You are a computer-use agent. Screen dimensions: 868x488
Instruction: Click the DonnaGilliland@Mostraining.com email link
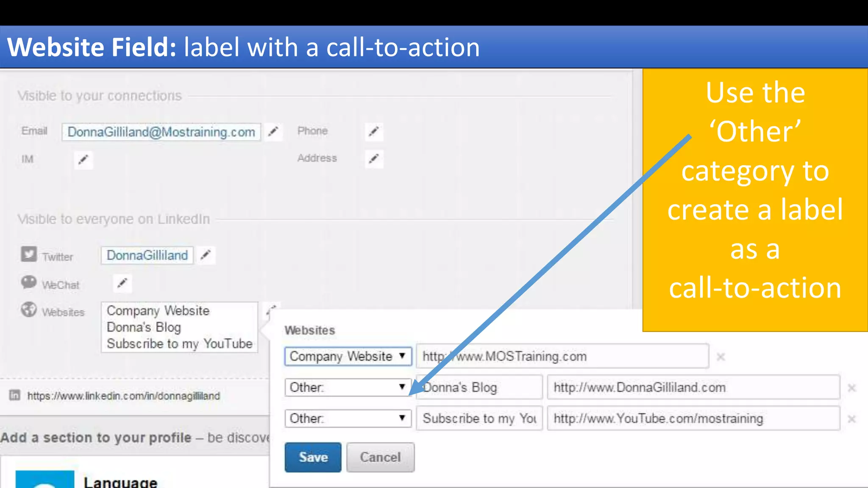[161, 132]
